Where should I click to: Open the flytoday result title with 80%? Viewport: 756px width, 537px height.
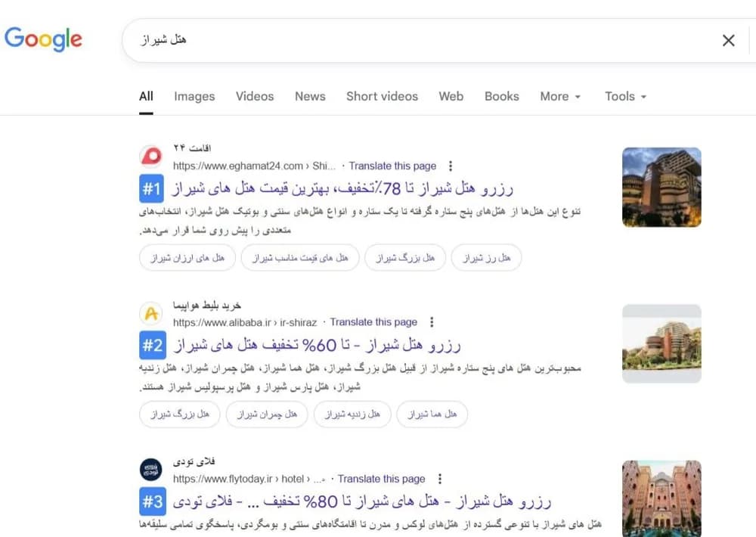pyautogui.click(x=361, y=501)
